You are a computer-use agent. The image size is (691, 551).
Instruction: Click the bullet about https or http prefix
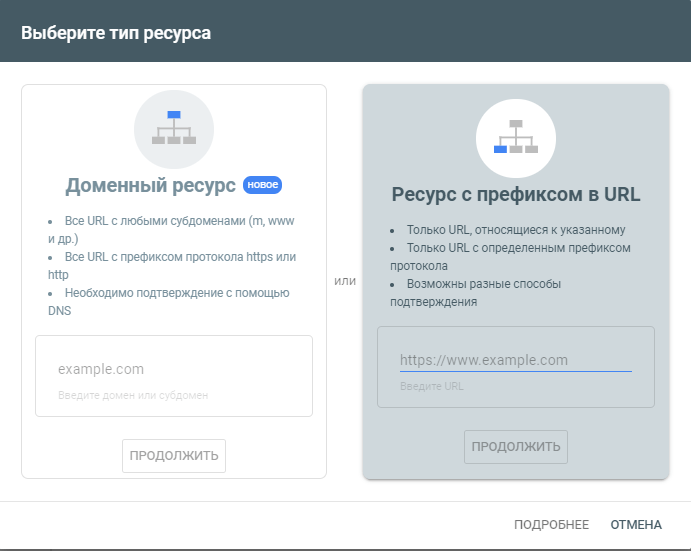pyautogui.click(x=172, y=265)
